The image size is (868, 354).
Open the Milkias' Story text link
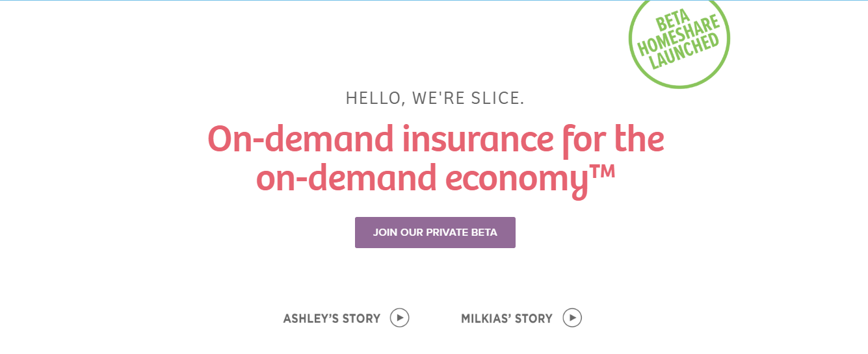point(506,319)
